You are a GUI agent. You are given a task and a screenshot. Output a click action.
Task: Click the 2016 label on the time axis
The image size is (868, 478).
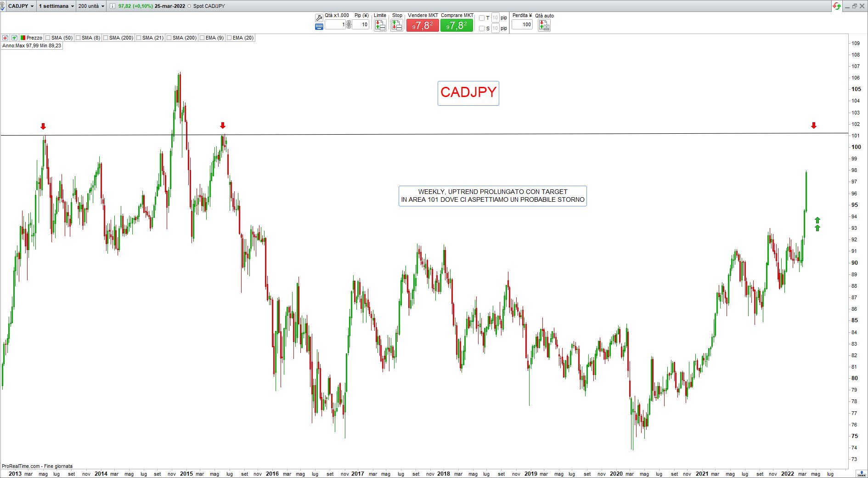pos(272,474)
